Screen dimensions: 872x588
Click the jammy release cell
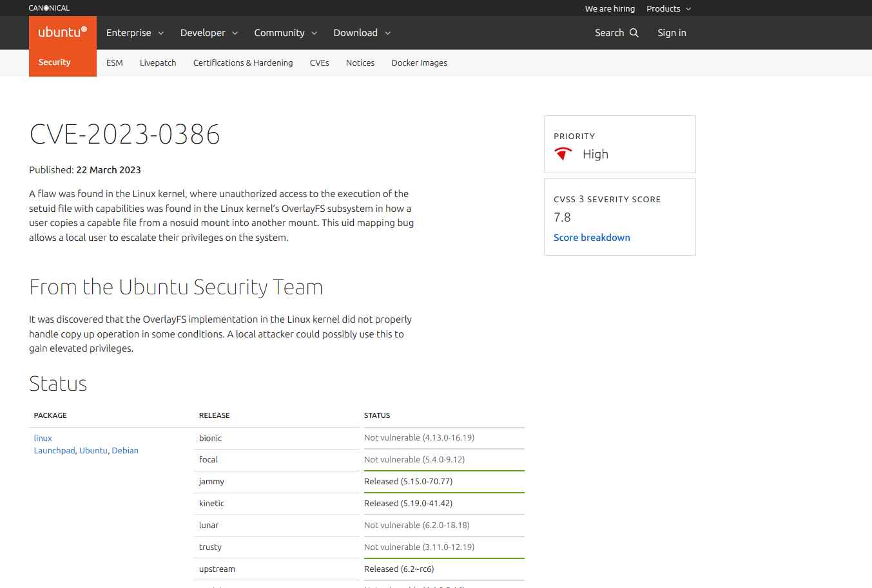click(x=276, y=482)
